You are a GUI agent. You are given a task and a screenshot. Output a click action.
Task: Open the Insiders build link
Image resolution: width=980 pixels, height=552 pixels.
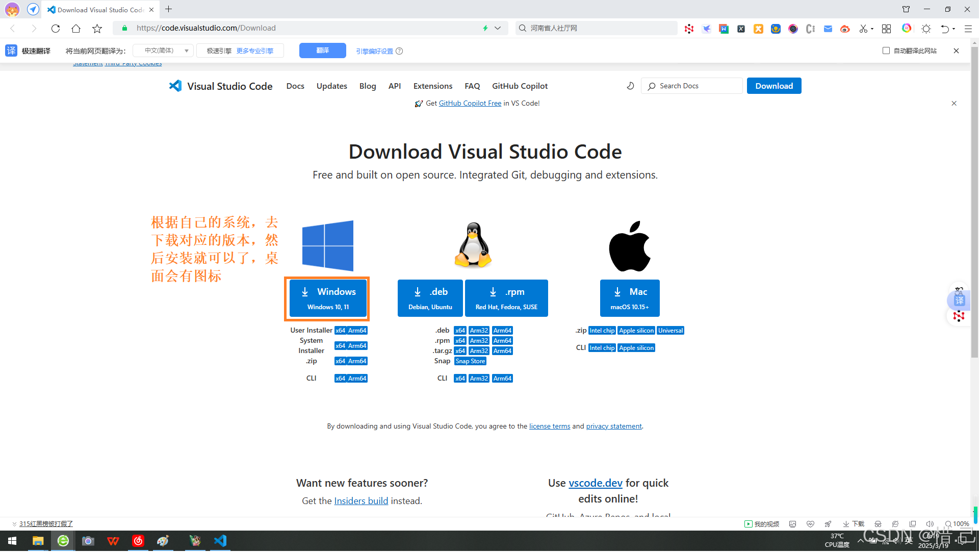point(361,500)
